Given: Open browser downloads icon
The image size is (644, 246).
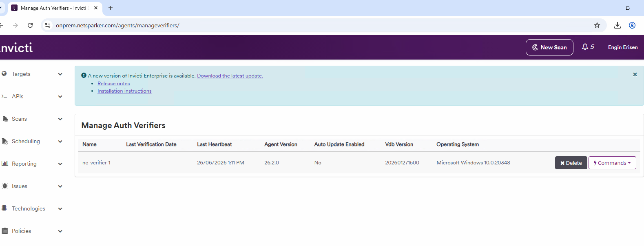Looking at the screenshot, I should point(617,25).
